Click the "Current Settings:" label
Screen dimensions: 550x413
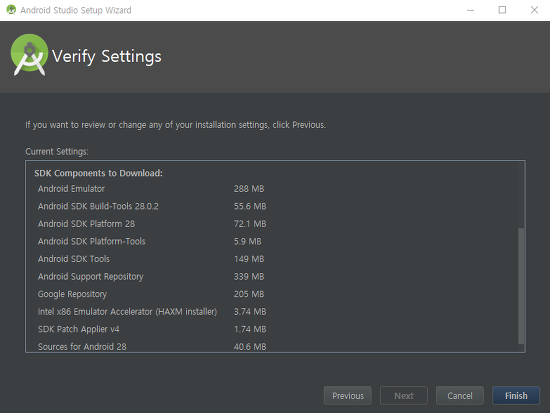(57, 152)
